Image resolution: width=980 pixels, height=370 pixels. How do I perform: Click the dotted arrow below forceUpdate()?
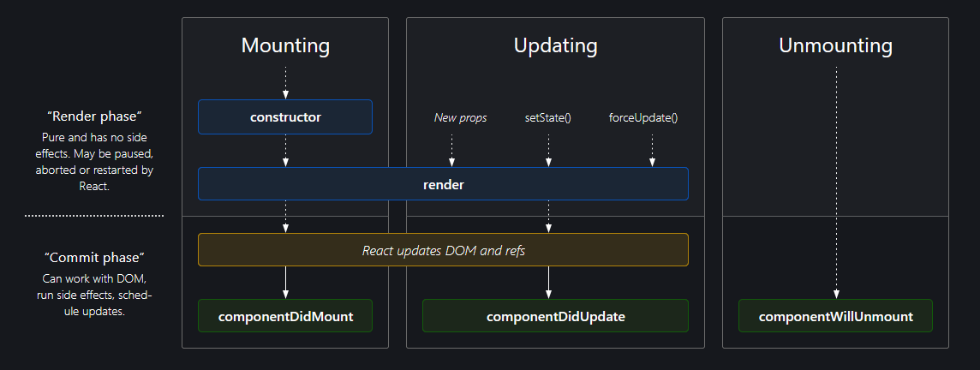[652, 150]
